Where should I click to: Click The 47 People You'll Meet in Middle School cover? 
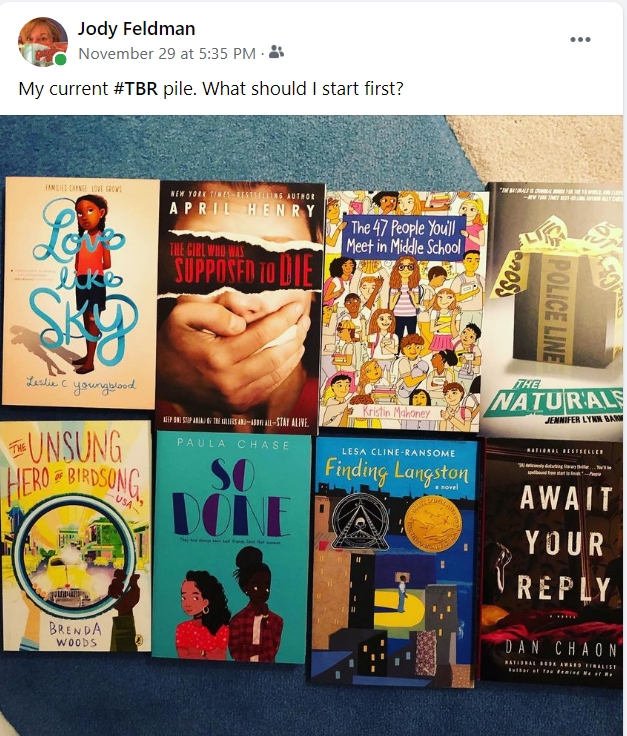pos(404,309)
